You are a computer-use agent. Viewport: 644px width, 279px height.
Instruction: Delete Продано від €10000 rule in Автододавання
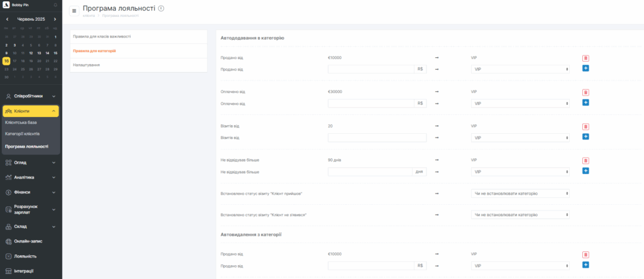coord(586,58)
